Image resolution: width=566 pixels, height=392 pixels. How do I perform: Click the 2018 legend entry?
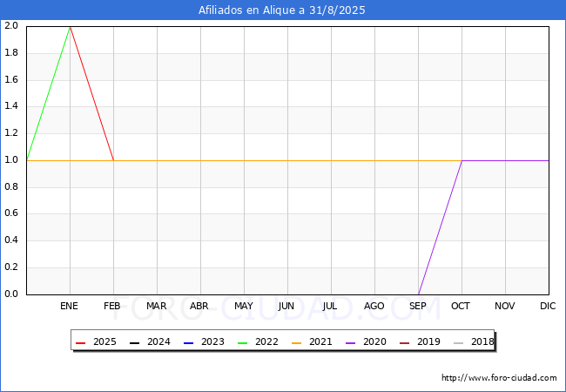point(474,341)
